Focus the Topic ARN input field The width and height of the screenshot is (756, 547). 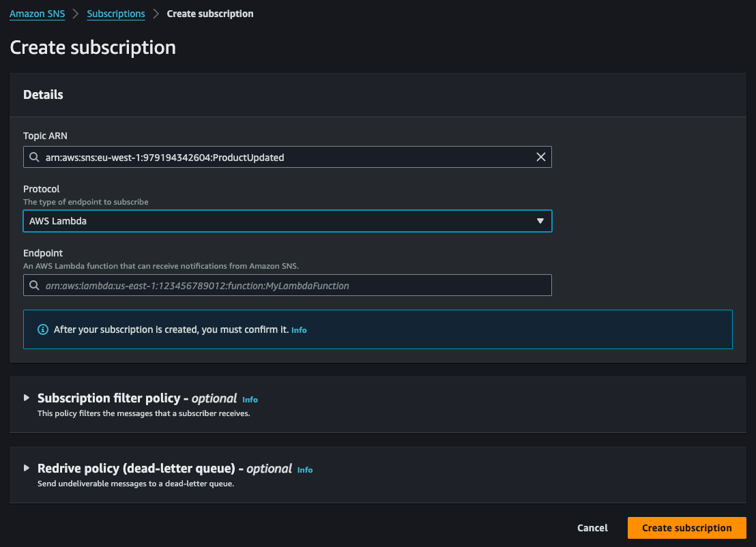(287, 157)
